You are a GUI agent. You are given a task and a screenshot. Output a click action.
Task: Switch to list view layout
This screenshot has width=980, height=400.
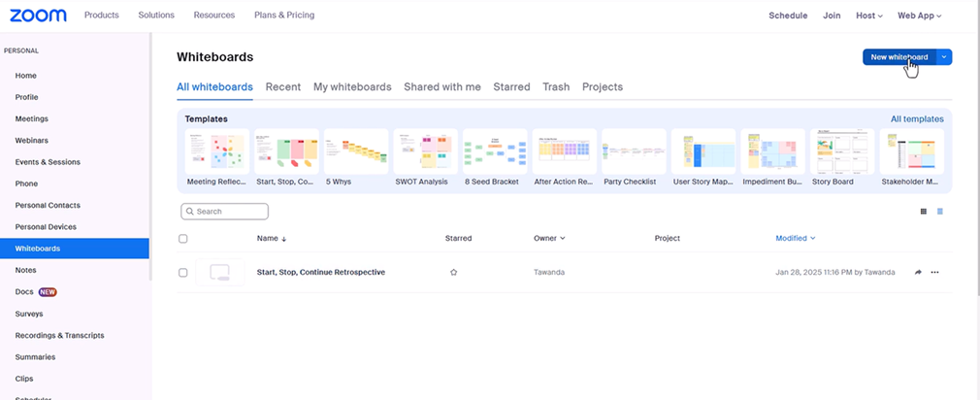pyautogui.click(x=940, y=211)
